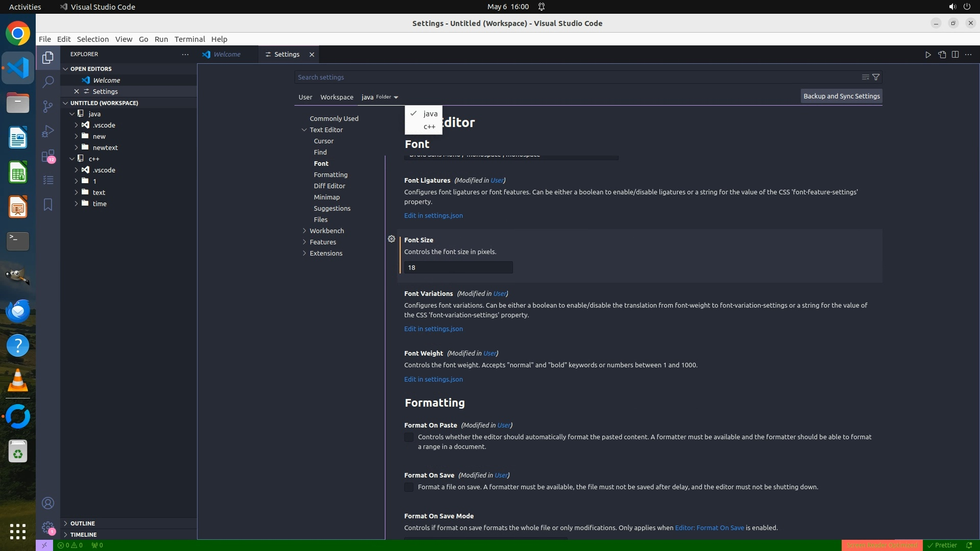Screen dimensions: 980x551
Task: Enable the Format On Save checkbox
Action: pos(409,487)
